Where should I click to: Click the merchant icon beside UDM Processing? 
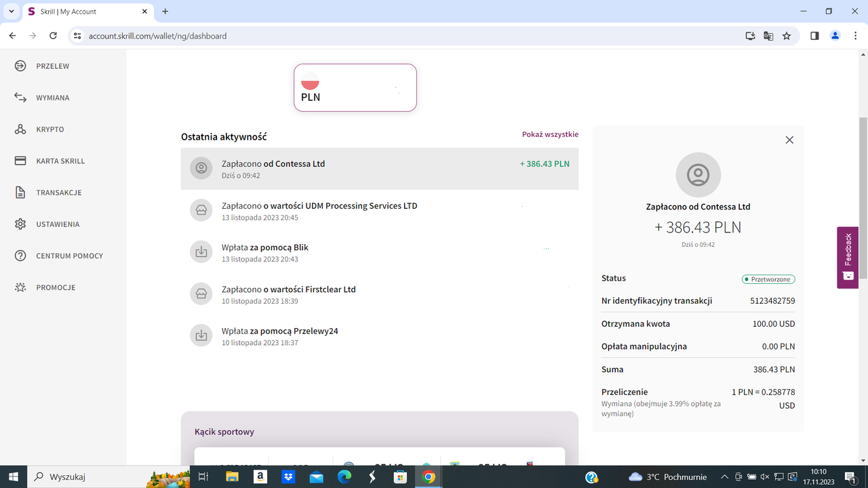click(201, 210)
